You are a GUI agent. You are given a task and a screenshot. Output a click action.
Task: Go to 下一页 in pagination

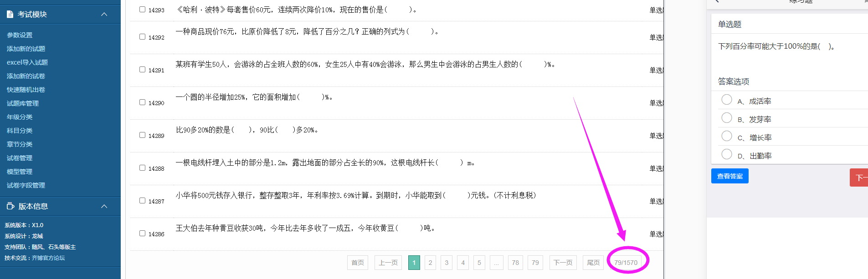pos(563,263)
